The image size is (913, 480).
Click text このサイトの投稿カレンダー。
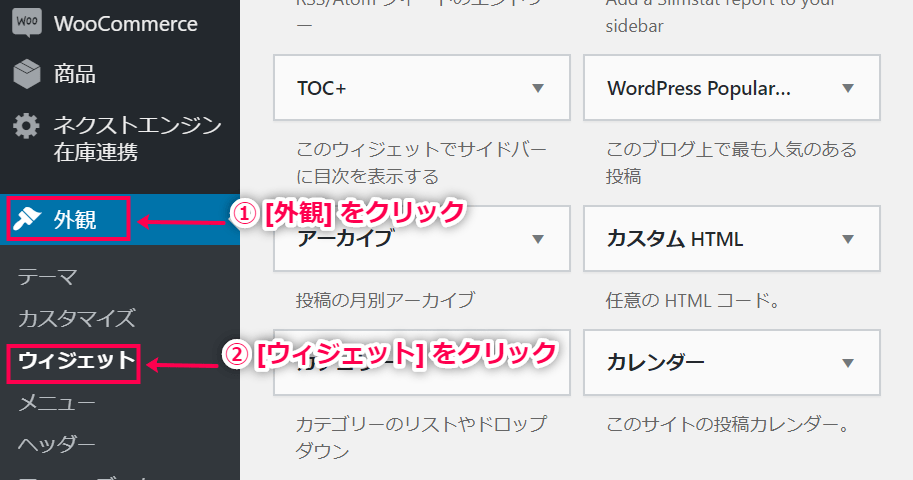coord(728,424)
